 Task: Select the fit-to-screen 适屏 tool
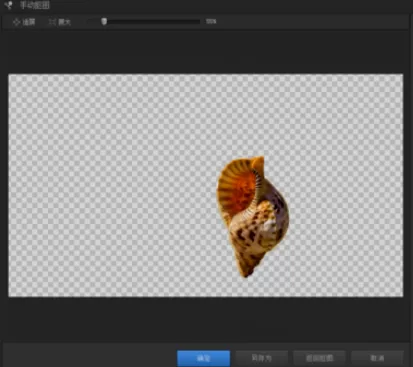click(24, 22)
